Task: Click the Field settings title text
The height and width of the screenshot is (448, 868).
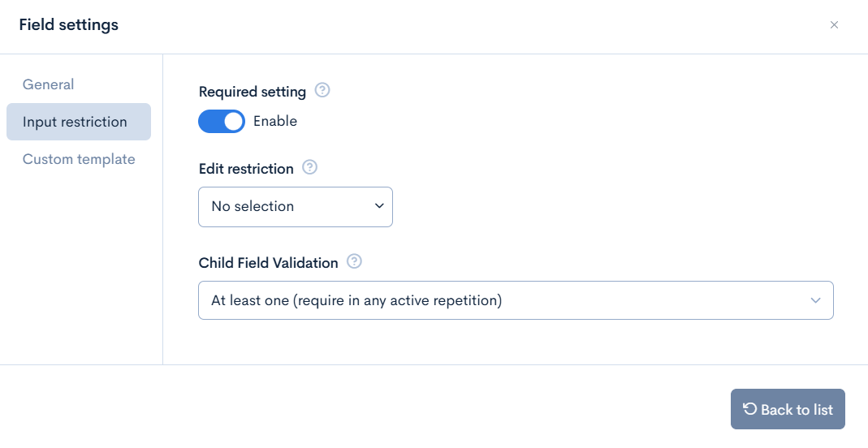Action: (69, 25)
